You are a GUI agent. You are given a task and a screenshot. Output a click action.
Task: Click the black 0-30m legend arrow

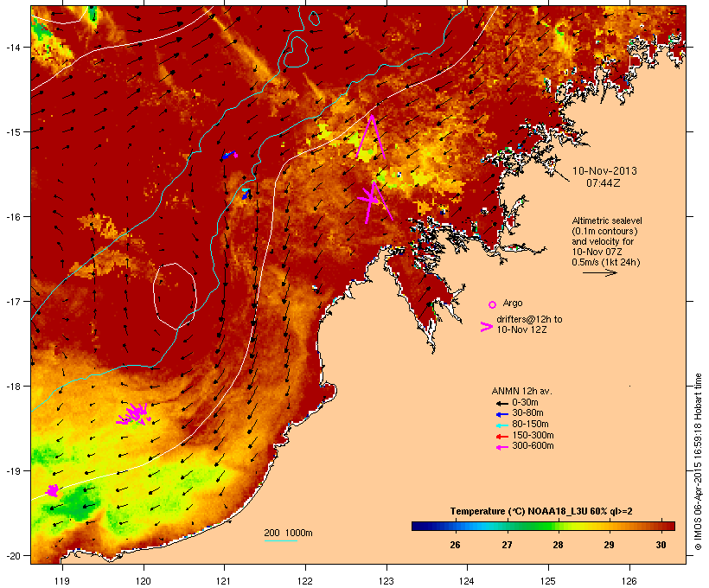501,404
